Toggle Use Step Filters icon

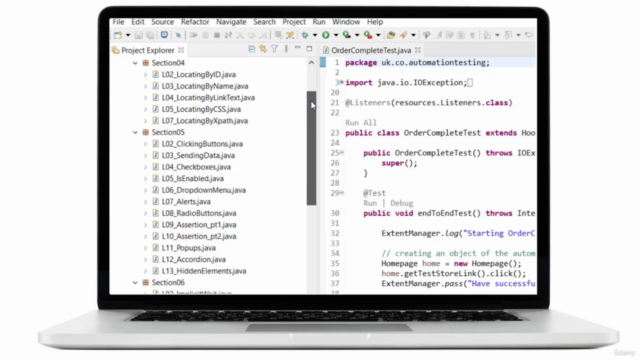click(x=290, y=35)
